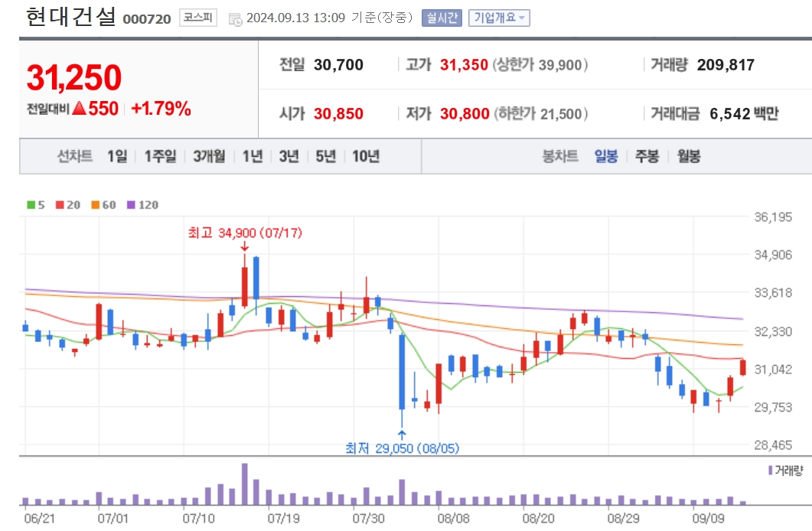
Task: Click the purple 120-day moving average swatch
Action: pyautogui.click(x=131, y=205)
